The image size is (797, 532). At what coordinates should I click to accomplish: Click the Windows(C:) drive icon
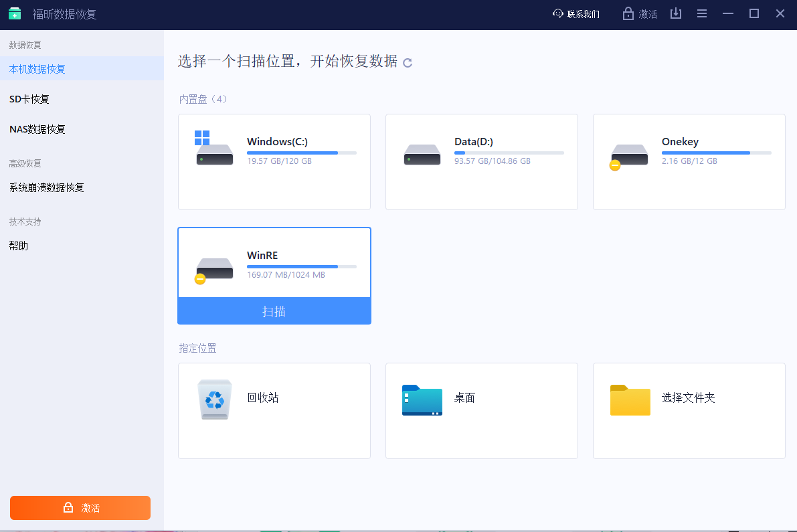(214, 148)
